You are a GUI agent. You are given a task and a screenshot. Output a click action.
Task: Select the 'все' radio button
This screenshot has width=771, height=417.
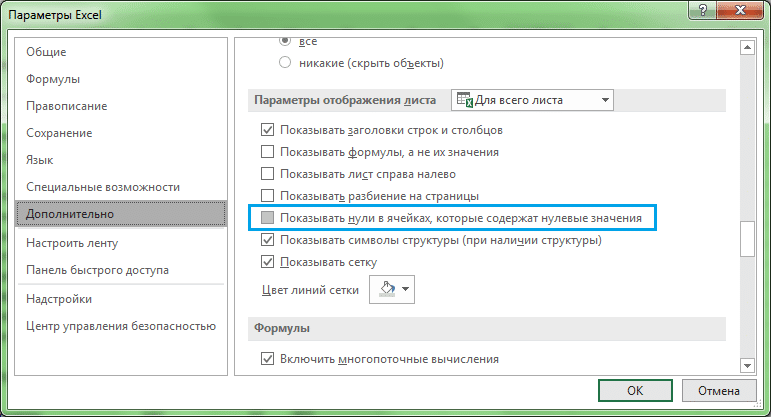(x=285, y=41)
